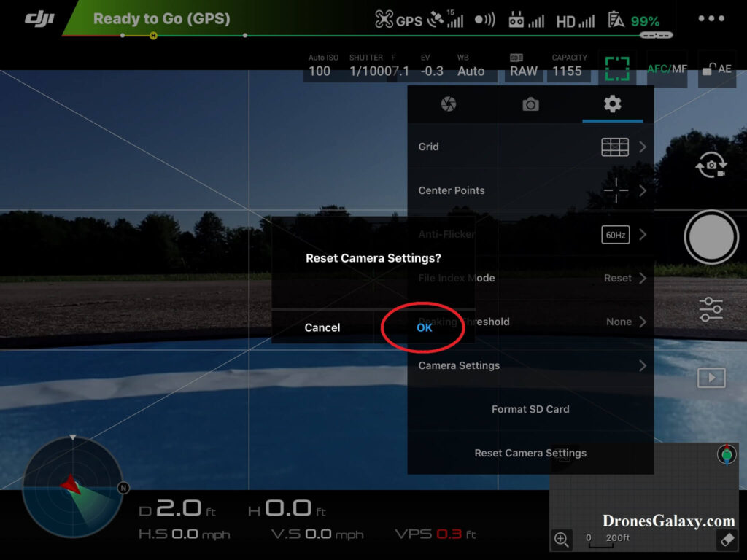Check satellite signal strength icon
Screen dimensions: 747x560
446,18
